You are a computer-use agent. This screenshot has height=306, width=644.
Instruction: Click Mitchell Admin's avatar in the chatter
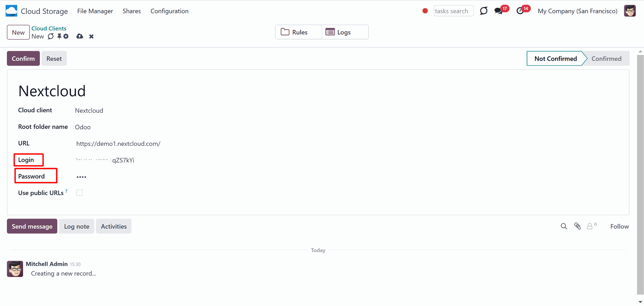click(x=15, y=269)
